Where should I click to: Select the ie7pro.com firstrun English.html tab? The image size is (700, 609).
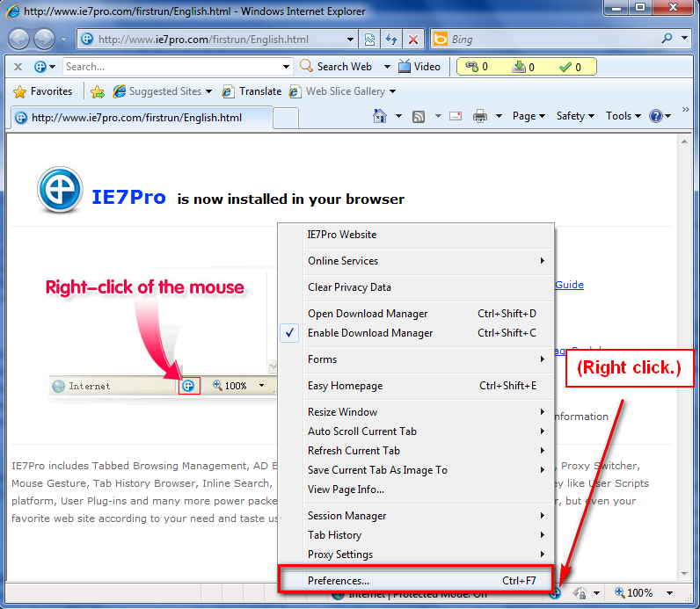pyautogui.click(x=142, y=118)
